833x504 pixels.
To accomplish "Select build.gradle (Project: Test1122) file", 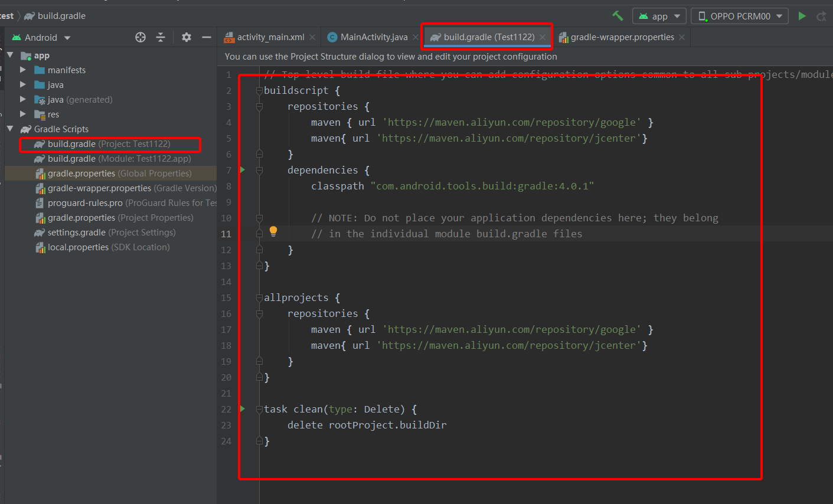I will click(109, 144).
